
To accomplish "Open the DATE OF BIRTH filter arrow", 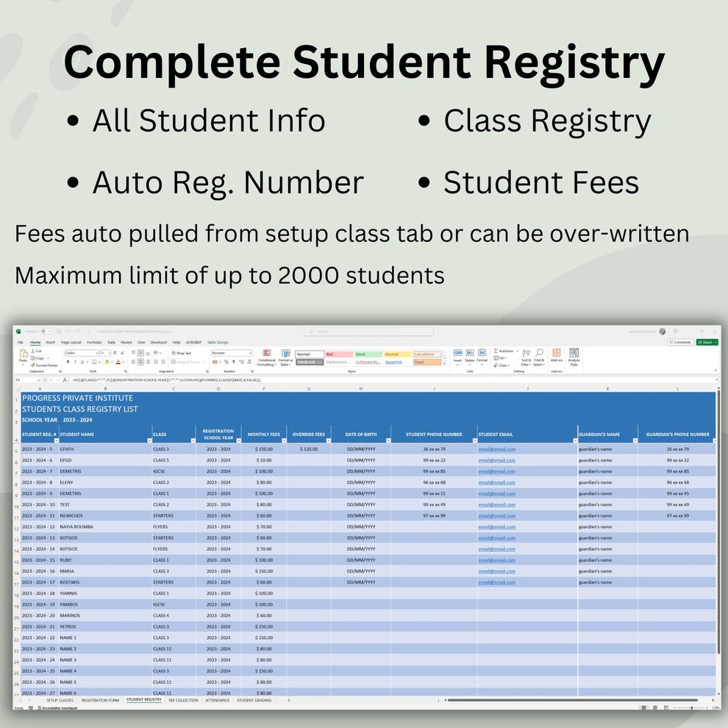I will 388,440.
